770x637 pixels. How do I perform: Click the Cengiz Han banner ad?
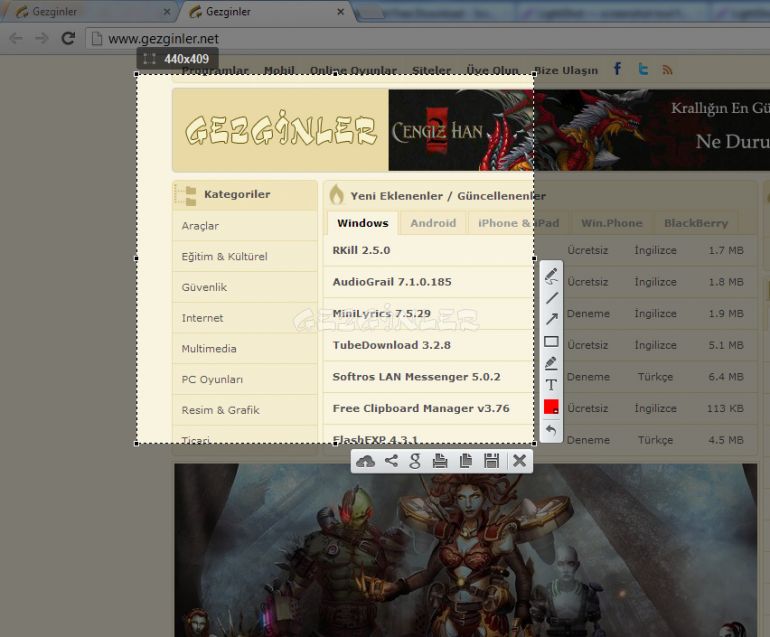pos(579,130)
